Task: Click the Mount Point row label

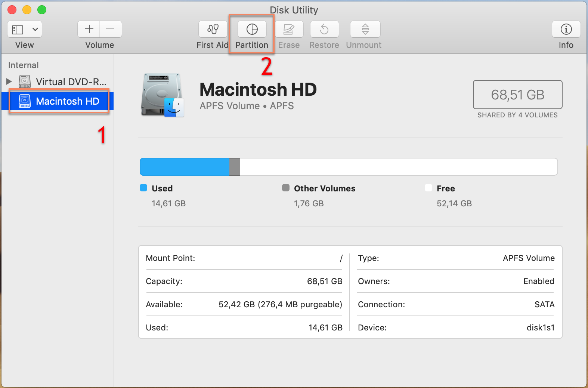Action: coord(170,258)
